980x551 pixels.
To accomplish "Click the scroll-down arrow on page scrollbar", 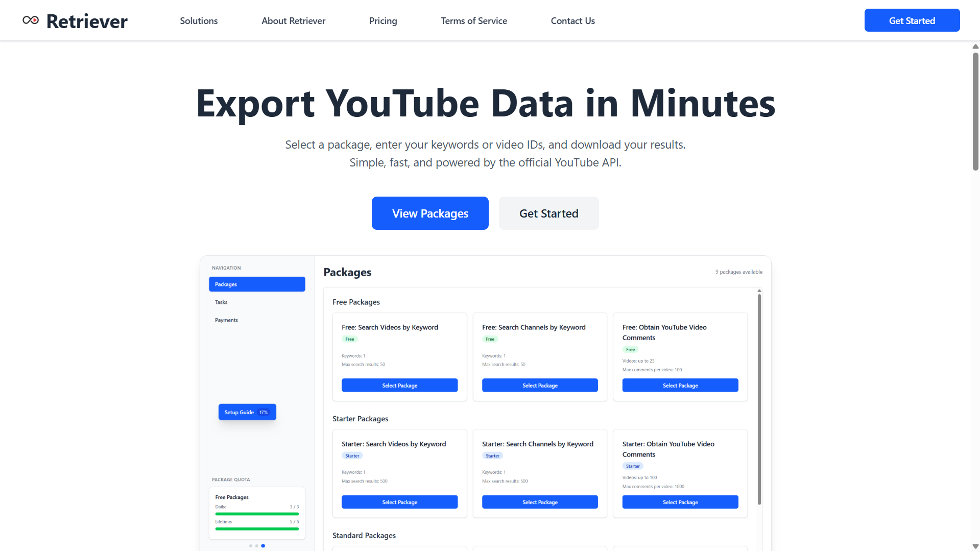I will [x=974, y=545].
